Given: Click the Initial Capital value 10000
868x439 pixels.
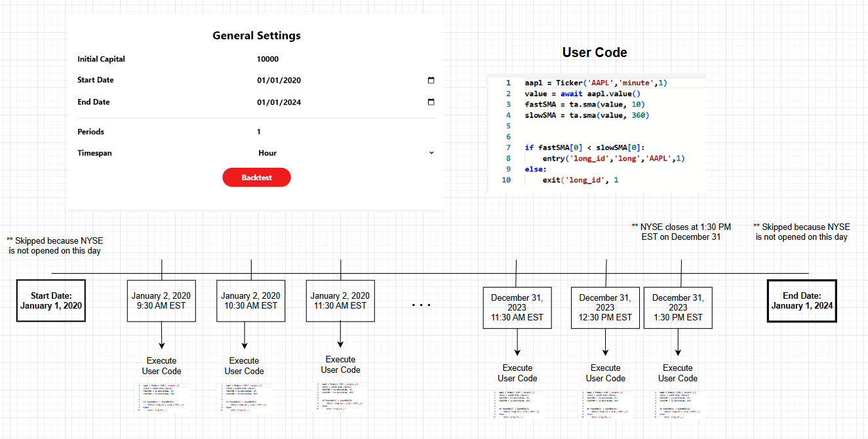Looking at the screenshot, I should pos(268,59).
